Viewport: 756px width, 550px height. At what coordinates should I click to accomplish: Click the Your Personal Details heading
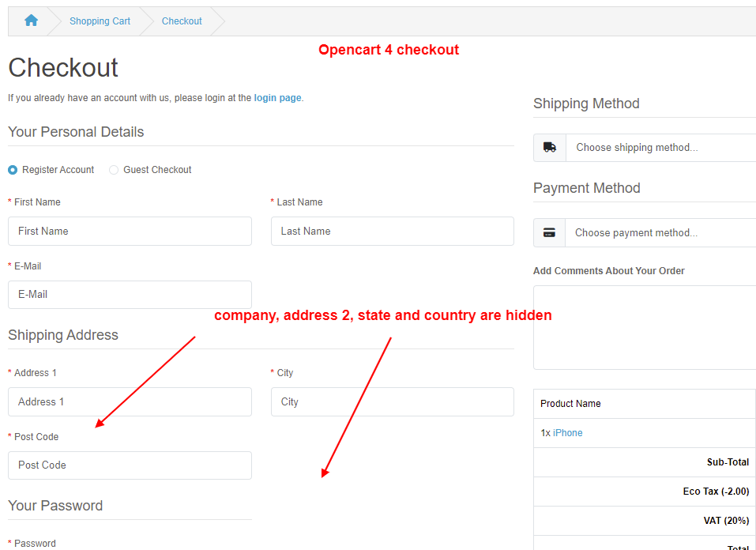pyautogui.click(x=76, y=132)
